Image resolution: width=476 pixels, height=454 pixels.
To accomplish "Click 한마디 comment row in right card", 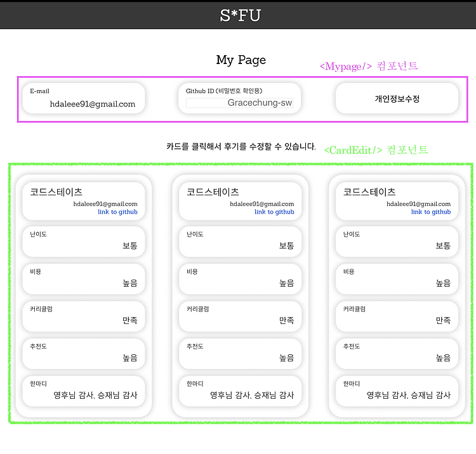I will click(397, 391).
